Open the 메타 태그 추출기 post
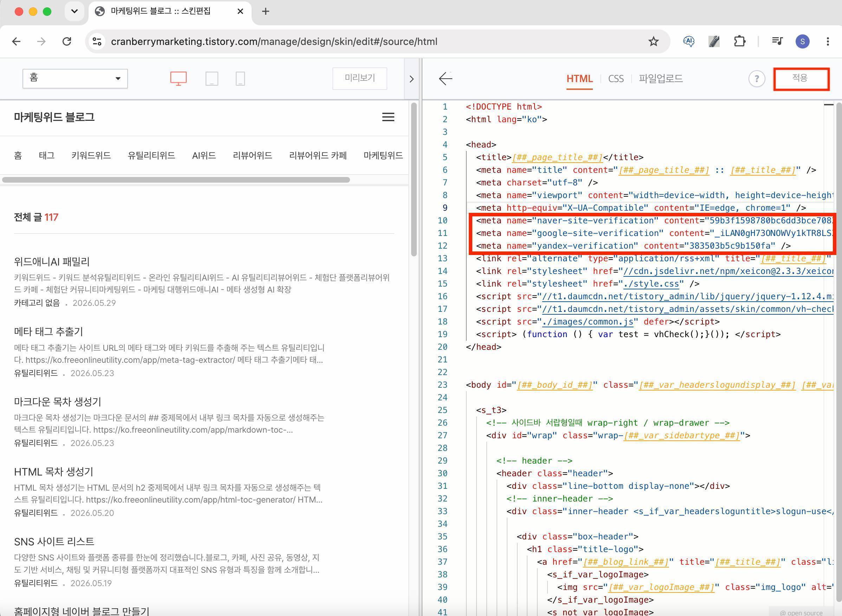The image size is (842, 616). [x=48, y=332]
